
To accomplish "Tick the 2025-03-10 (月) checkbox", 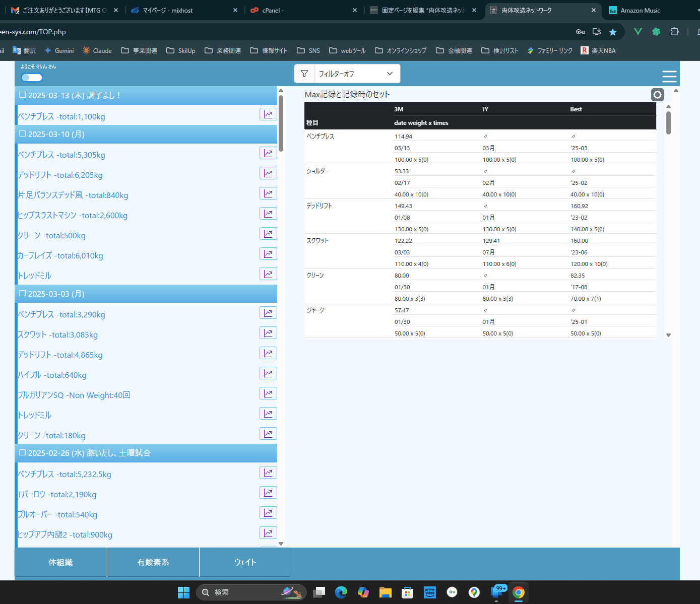I will click(x=22, y=133).
